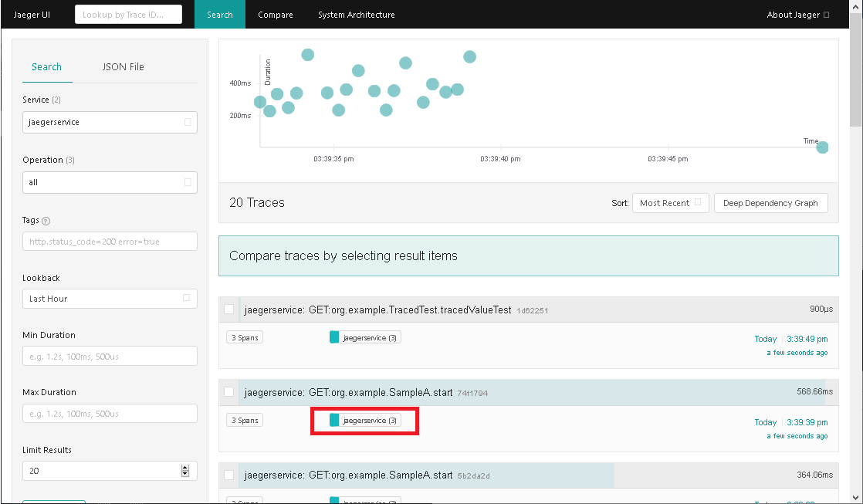Check the SampleA.start trace 5b2da2d checkbox
863x504 pixels.
tap(228, 475)
